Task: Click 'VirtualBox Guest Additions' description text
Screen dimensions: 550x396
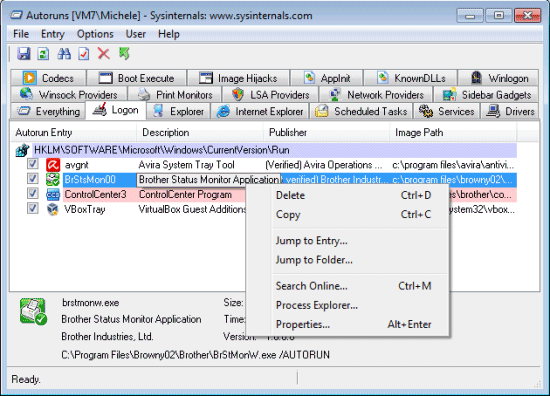Action: [x=192, y=209]
